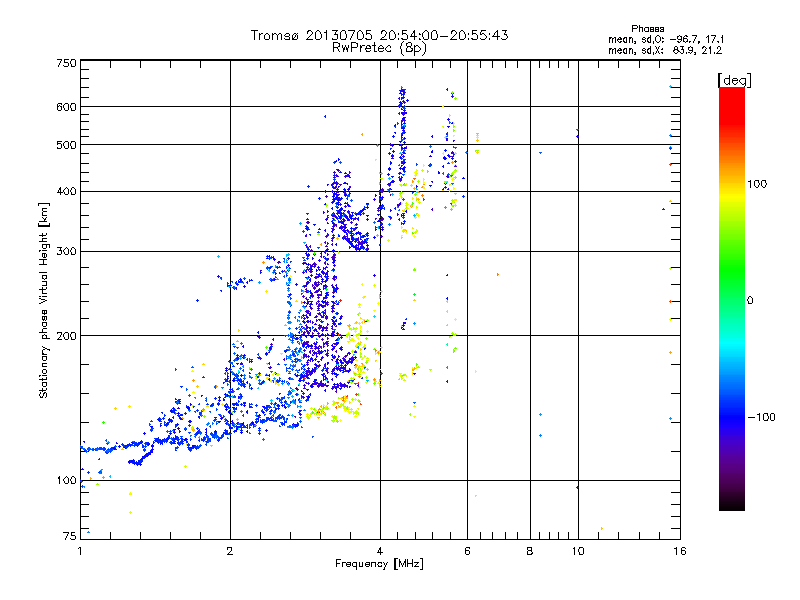Click the y-axis tick label '400'

click(66, 192)
